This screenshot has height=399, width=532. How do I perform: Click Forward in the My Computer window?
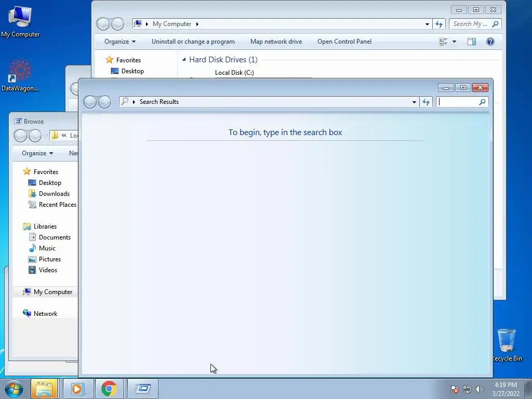(x=117, y=24)
